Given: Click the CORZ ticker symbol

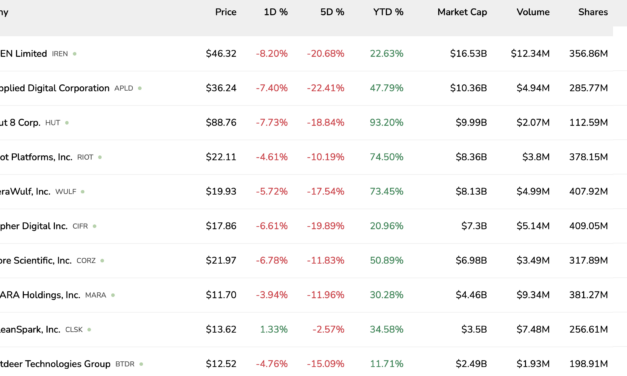Looking at the screenshot, I should [86, 261].
